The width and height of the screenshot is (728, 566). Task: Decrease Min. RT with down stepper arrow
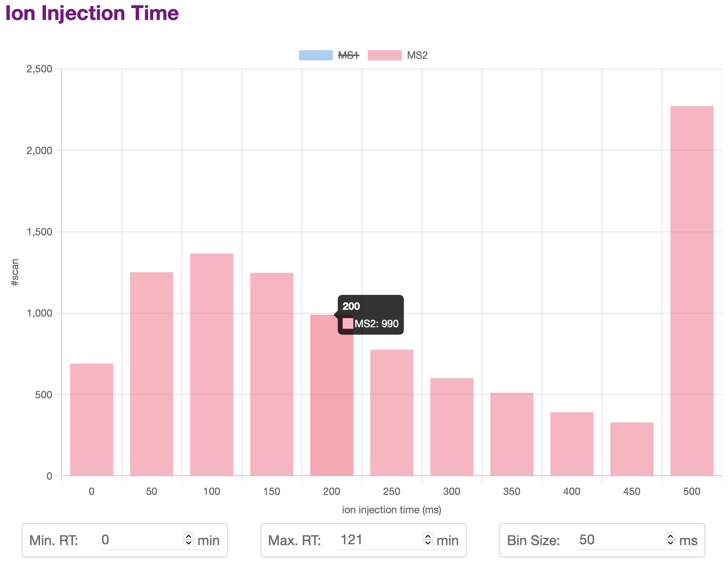coord(189,543)
